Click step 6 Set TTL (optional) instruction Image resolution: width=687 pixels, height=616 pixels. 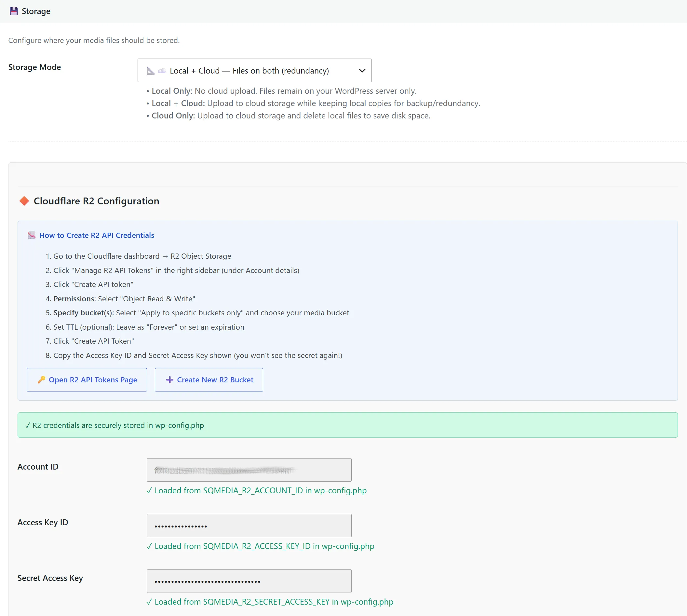click(145, 327)
